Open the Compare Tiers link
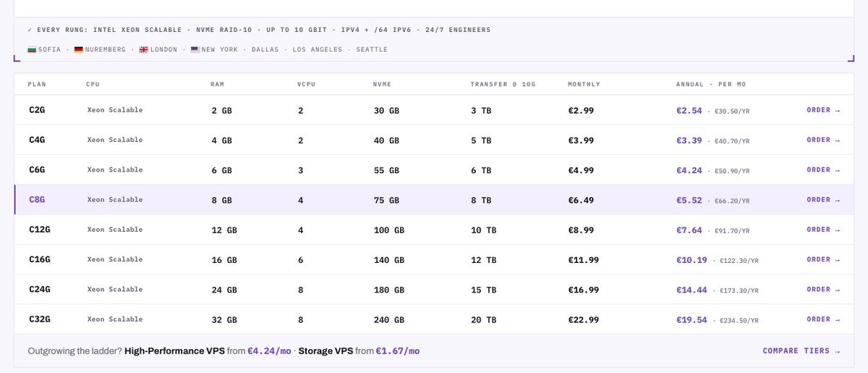The width and height of the screenshot is (868, 373). [801, 351]
